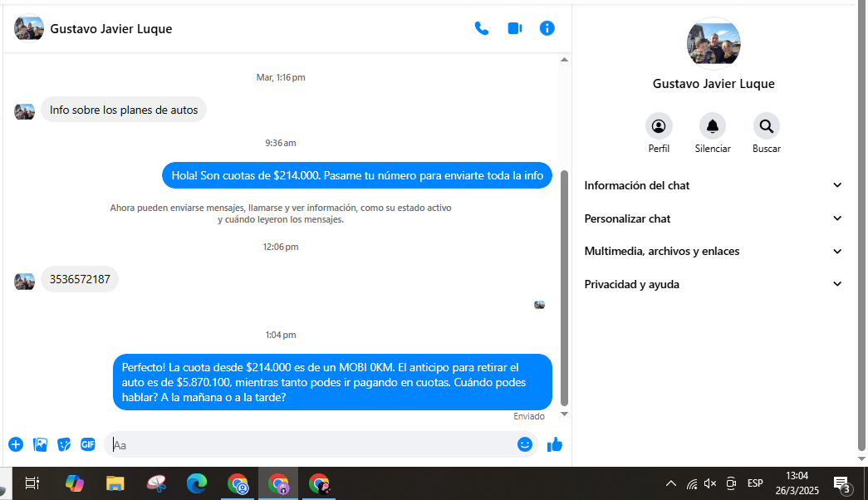
Task: Expand Información del chat section
Action: pos(713,185)
